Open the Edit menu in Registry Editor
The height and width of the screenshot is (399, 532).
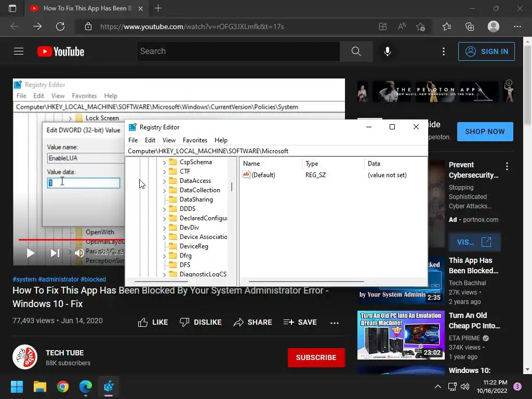pos(150,140)
